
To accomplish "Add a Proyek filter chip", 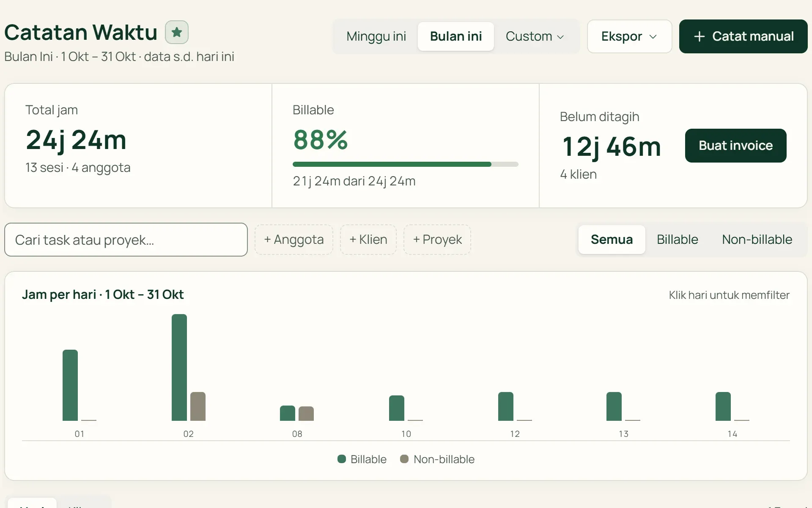I will [x=437, y=240].
